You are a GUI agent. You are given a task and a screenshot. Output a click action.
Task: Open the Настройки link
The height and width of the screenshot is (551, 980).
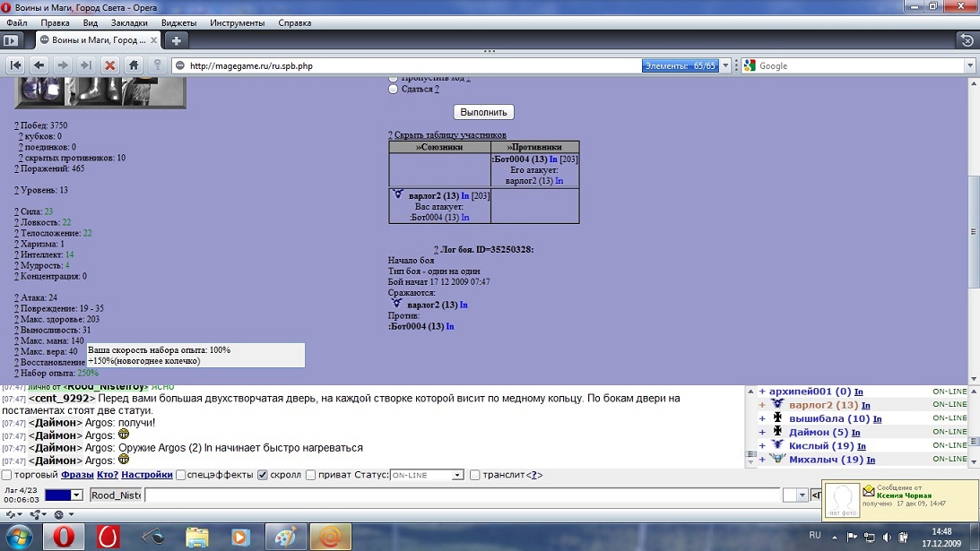pyautogui.click(x=147, y=475)
